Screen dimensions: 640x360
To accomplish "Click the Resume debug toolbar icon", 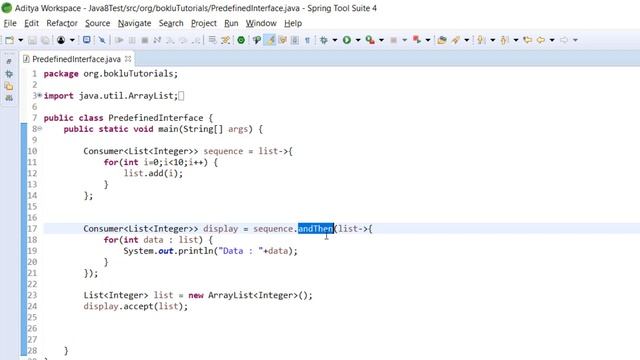I will [x=119, y=40].
